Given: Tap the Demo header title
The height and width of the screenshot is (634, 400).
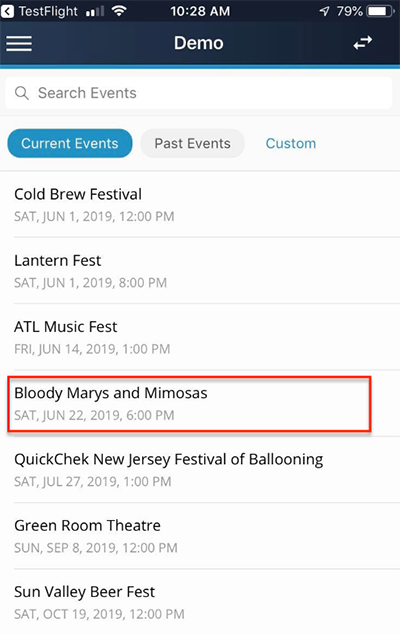Looking at the screenshot, I should [x=199, y=43].
